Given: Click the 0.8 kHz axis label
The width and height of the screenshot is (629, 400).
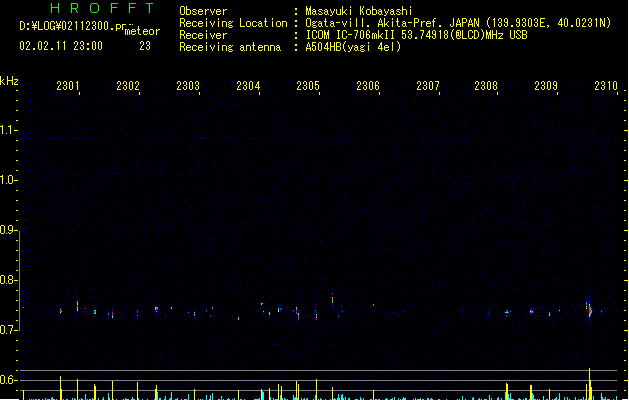Looking at the screenshot, I should (8, 280).
